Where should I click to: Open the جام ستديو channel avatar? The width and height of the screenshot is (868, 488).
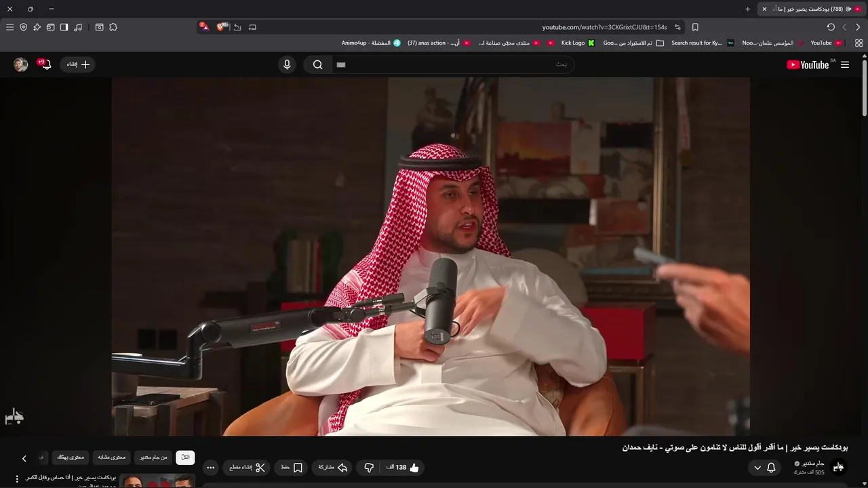838,468
